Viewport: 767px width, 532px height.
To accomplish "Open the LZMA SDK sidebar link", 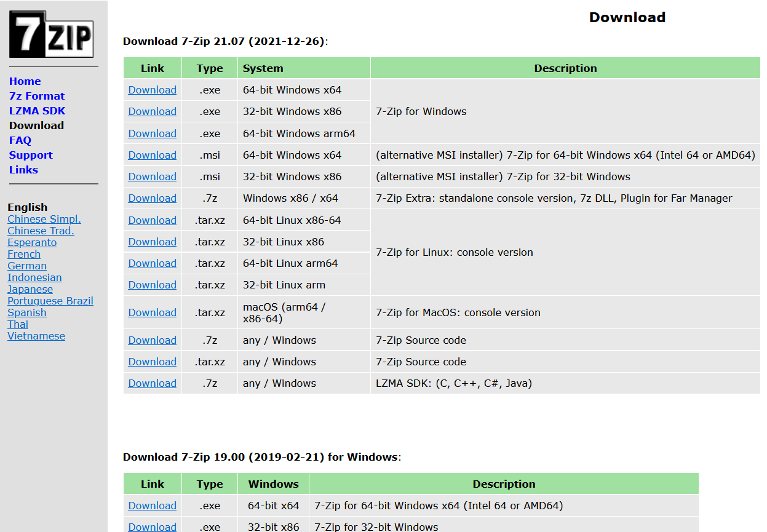I will (x=37, y=111).
